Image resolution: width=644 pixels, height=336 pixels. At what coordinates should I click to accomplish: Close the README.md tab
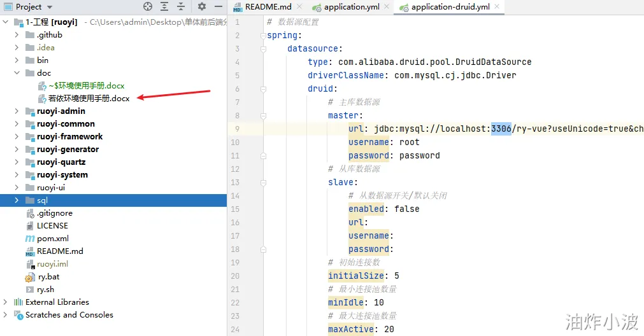click(x=299, y=6)
